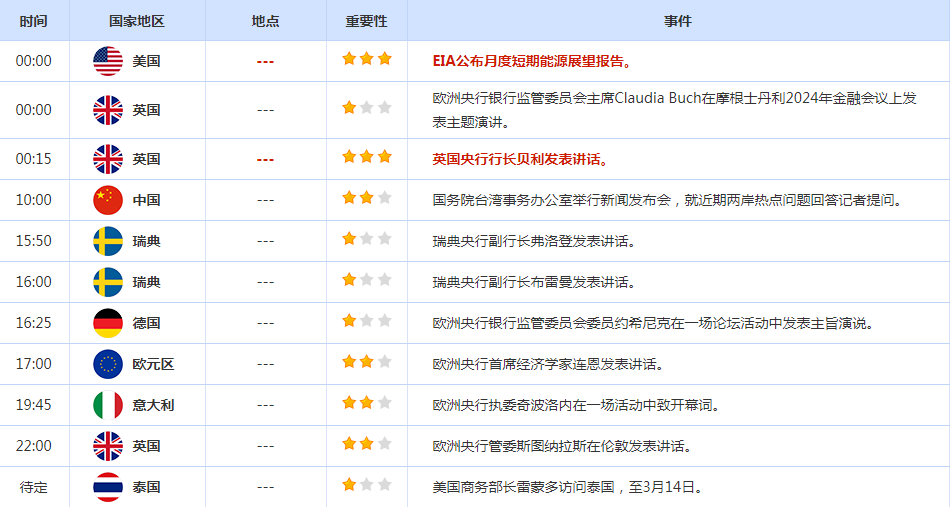
Task: Click the red location dashes in the 00:15 row
Action: (x=265, y=160)
